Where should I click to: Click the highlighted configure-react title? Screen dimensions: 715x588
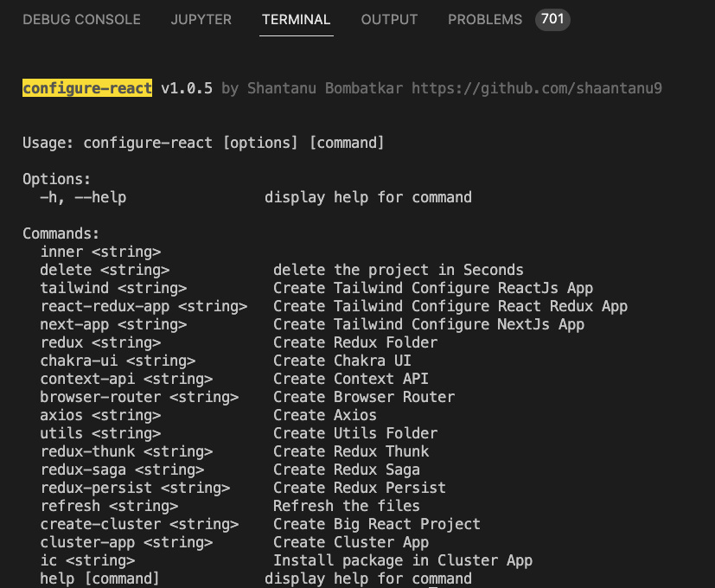(x=87, y=88)
